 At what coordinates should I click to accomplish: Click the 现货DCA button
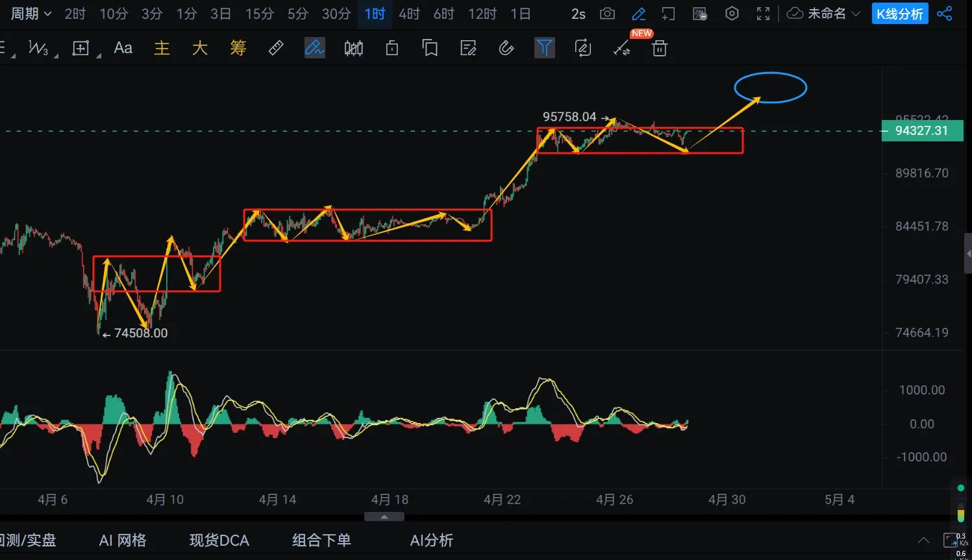click(x=219, y=541)
